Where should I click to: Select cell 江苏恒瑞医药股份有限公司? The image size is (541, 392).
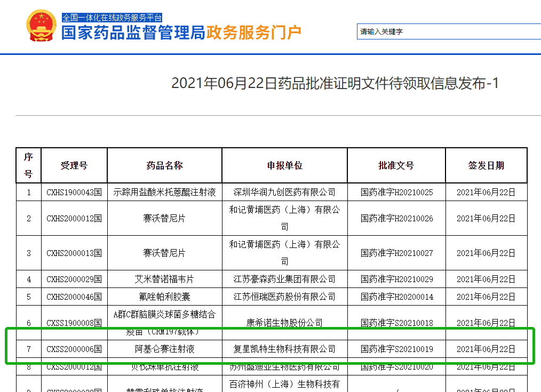(285, 297)
